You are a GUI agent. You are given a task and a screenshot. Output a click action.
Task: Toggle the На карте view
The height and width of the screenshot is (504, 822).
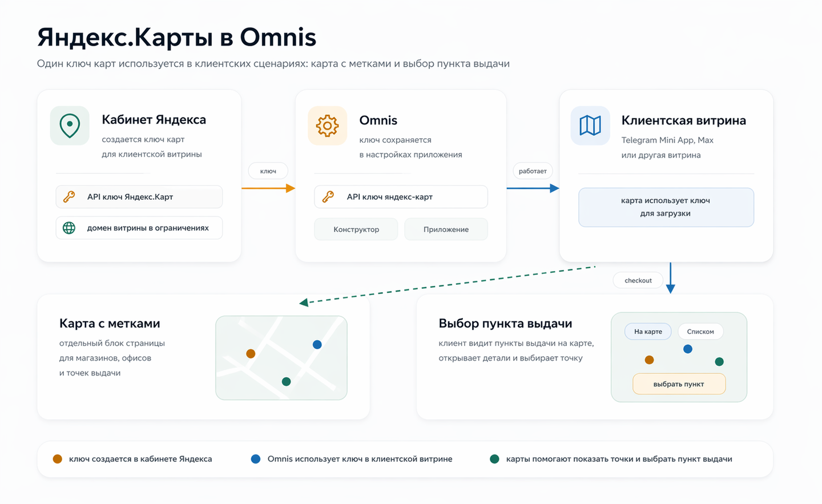pyautogui.click(x=648, y=331)
